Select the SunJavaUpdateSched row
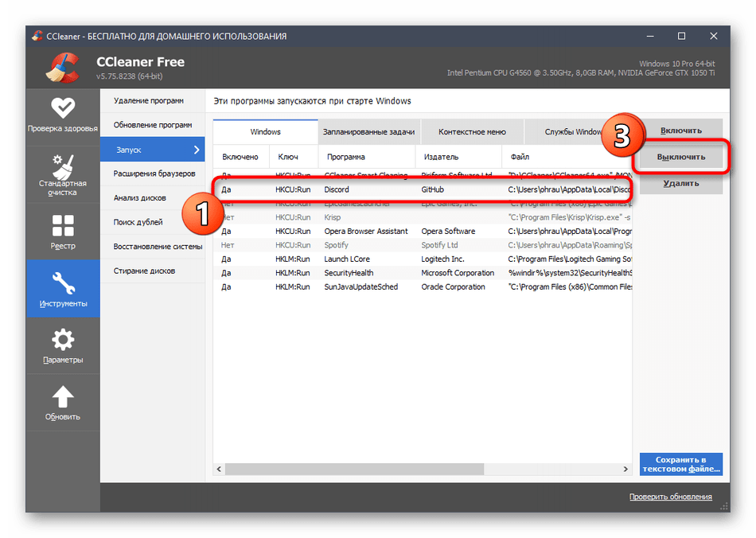The image size is (756, 538). (x=423, y=287)
